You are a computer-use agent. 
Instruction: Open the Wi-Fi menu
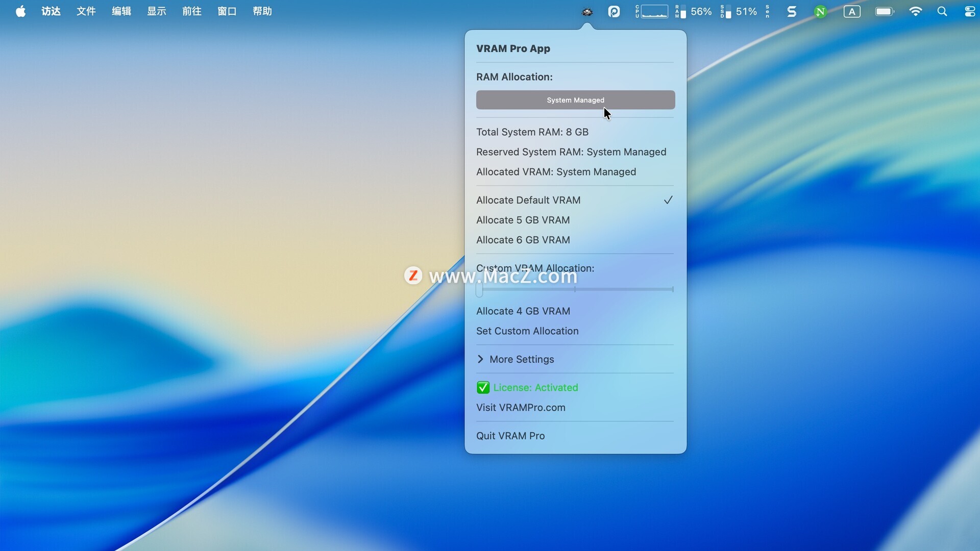click(916, 11)
